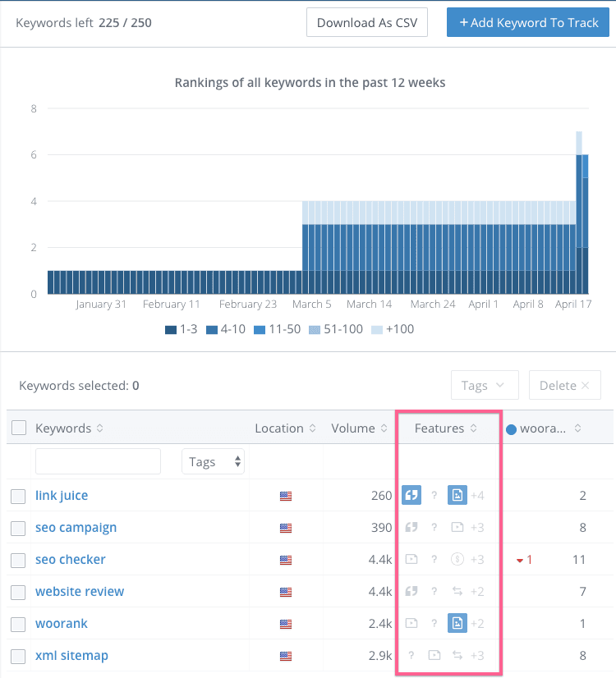Open the Tags dropdown beside the Delete button
Image resolution: width=616 pixels, height=678 pixels.
(x=485, y=385)
